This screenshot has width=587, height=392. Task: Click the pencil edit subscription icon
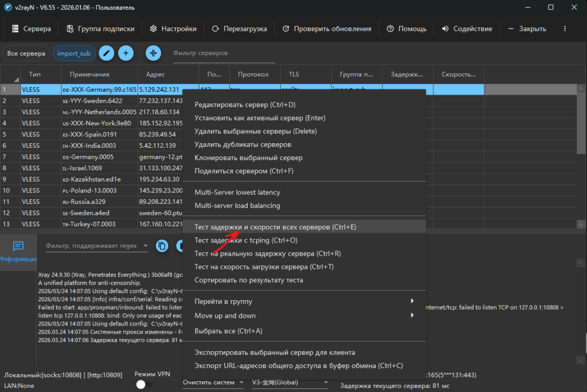pyautogui.click(x=106, y=53)
